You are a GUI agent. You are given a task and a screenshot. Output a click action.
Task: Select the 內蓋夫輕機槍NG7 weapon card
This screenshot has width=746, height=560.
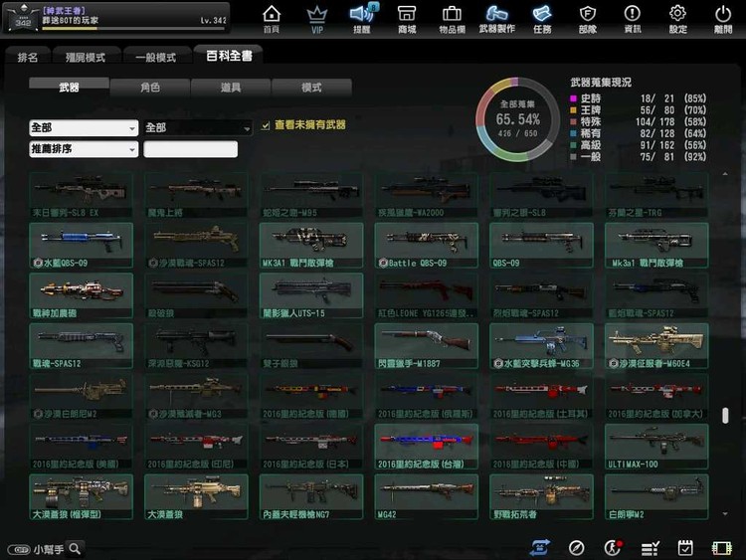[311, 496]
